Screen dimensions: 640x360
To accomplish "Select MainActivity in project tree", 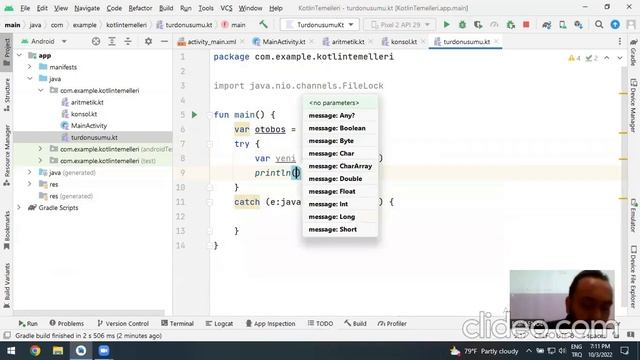I will 89,125.
